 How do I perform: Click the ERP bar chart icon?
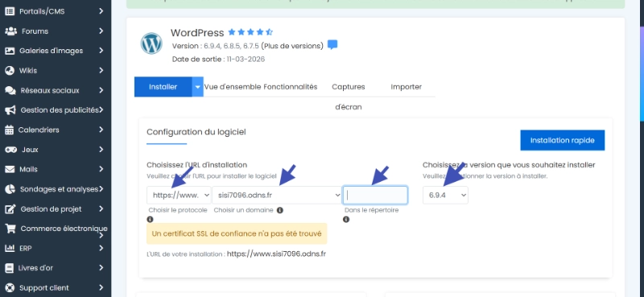click(x=10, y=248)
